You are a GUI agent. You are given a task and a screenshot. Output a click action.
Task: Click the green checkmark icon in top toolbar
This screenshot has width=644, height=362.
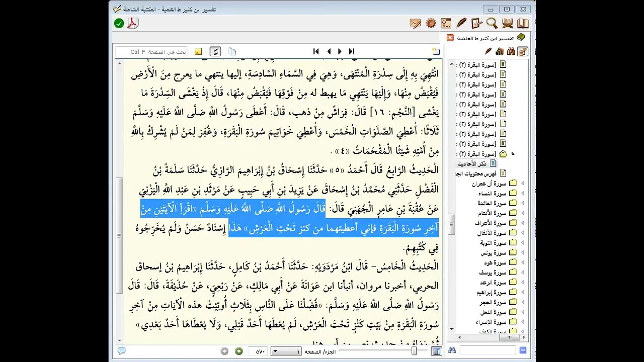[x=119, y=23]
